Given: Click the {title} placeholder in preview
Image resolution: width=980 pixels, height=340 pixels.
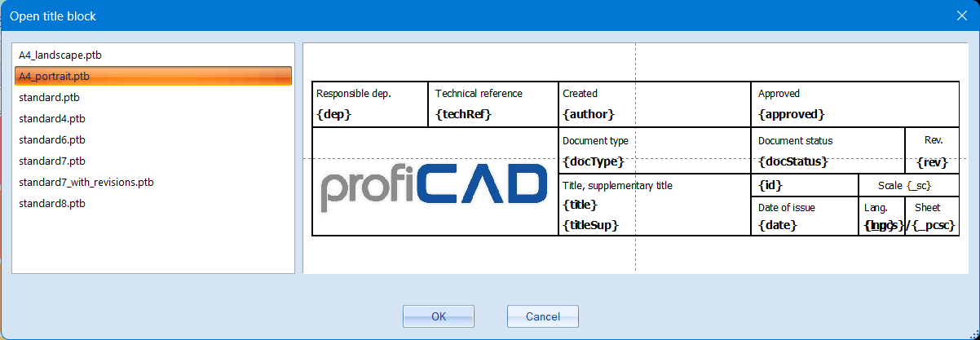Looking at the screenshot, I should 580,205.
